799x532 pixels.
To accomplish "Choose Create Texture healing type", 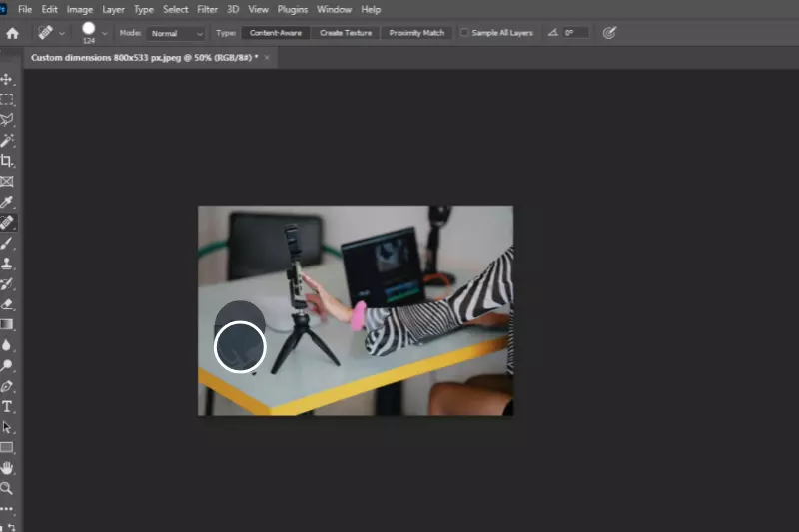I will click(x=346, y=33).
